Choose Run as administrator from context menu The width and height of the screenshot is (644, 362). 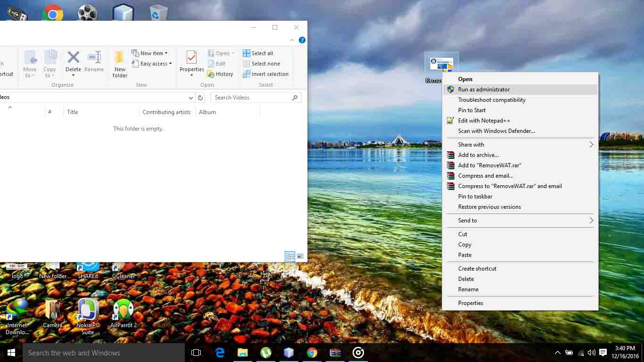pyautogui.click(x=484, y=89)
